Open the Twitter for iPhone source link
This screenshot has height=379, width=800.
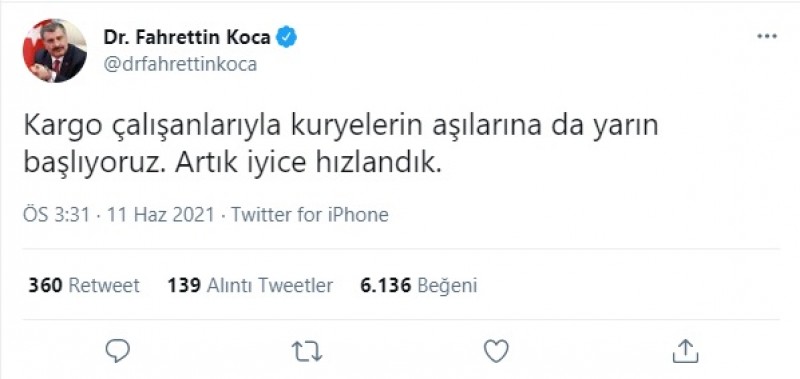(310, 214)
